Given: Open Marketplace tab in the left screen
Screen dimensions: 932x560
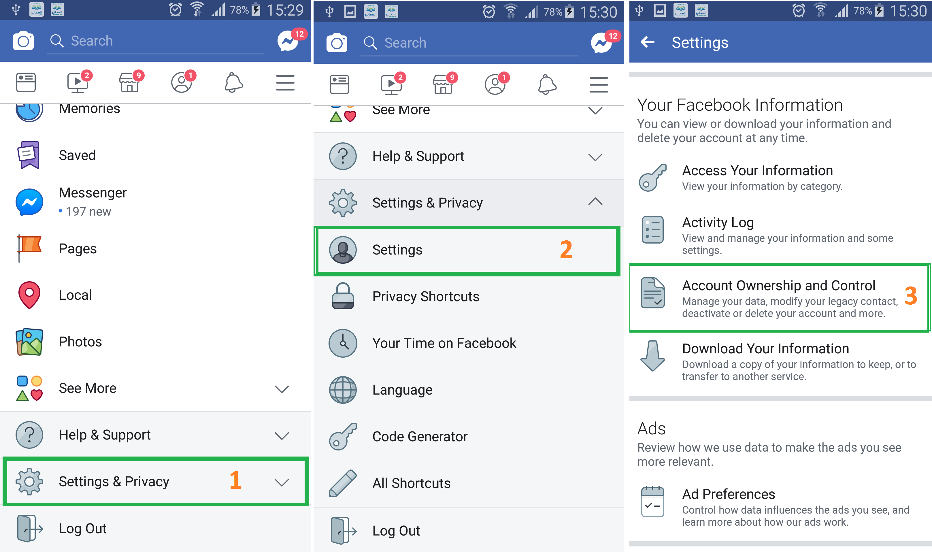Looking at the screenshot, I should pos(129,83).
